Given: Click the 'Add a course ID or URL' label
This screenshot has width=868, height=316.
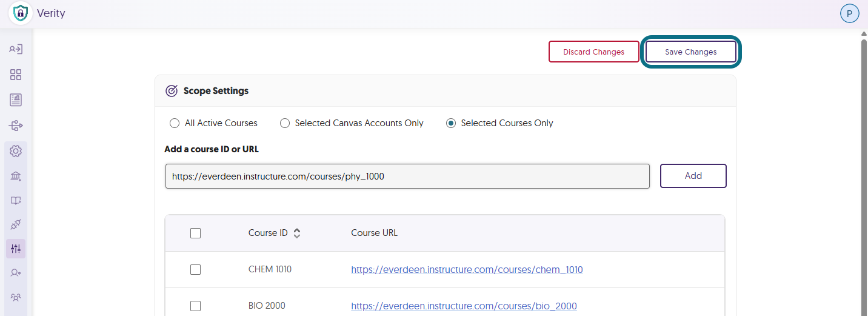Looking at the screenshot, I should point(212,149).
